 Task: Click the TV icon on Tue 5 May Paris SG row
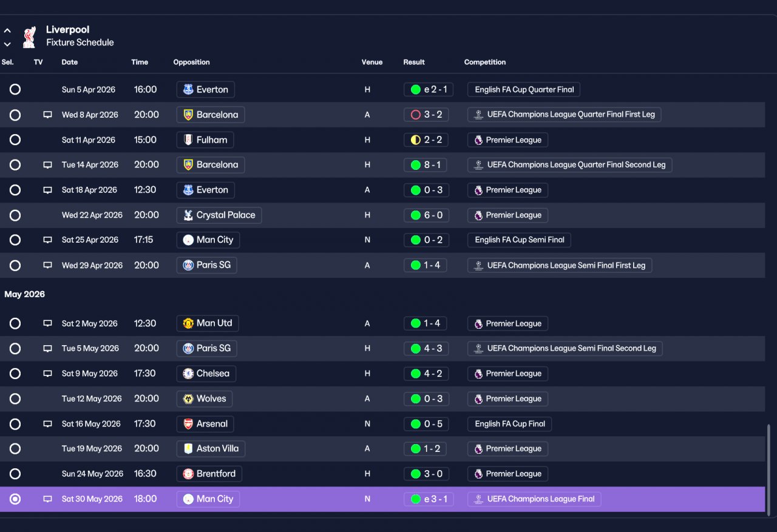[x=47, y=349]
